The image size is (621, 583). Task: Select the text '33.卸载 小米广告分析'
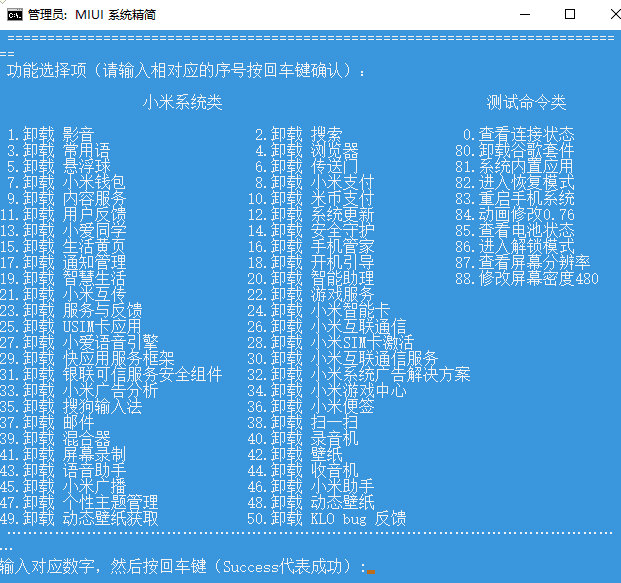79,391
